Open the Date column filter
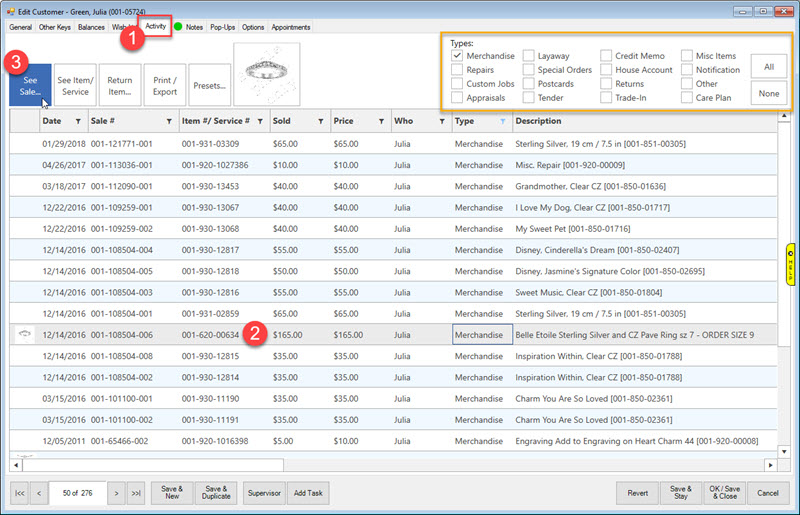Viewport: 800px width, 515px height. pos(77,121)
